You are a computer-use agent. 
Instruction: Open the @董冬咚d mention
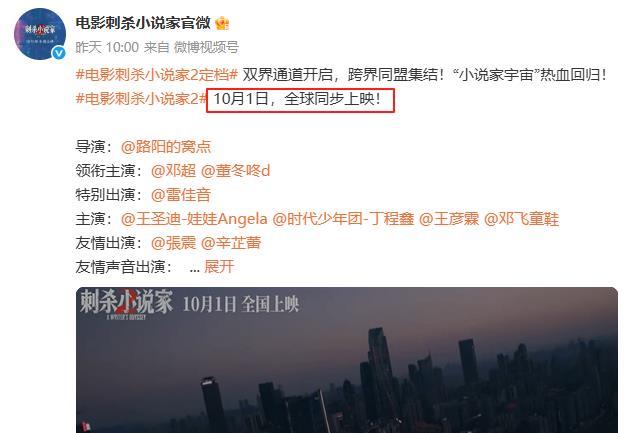235,171
